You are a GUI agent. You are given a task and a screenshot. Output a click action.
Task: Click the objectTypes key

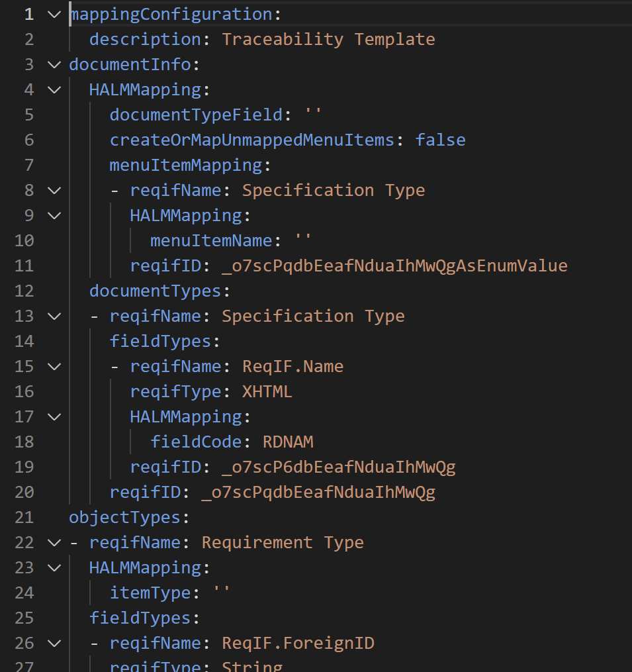coord(124,518)
